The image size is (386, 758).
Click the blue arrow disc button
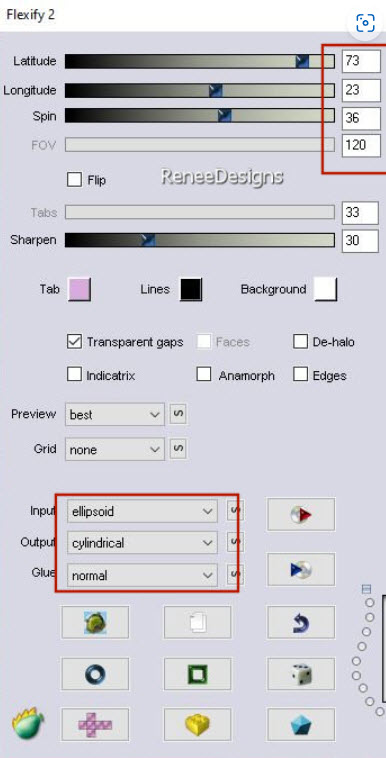tap(300, 569)
